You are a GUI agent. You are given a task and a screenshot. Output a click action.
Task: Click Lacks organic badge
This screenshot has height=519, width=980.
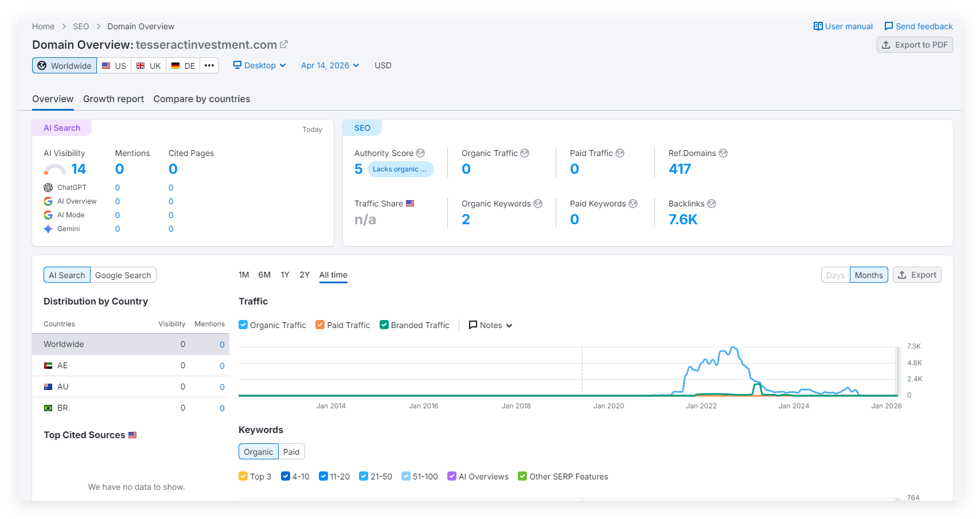(x=400, y=169)
